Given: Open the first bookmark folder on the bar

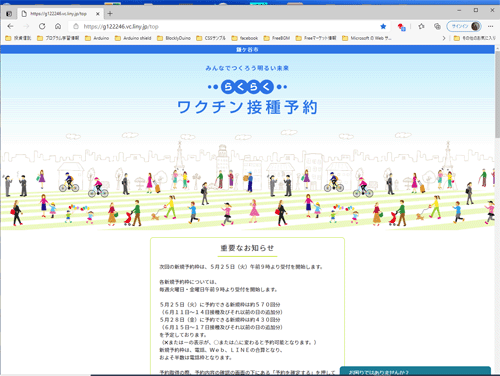Looking at the screenshot, I should [x=18, y=38].
